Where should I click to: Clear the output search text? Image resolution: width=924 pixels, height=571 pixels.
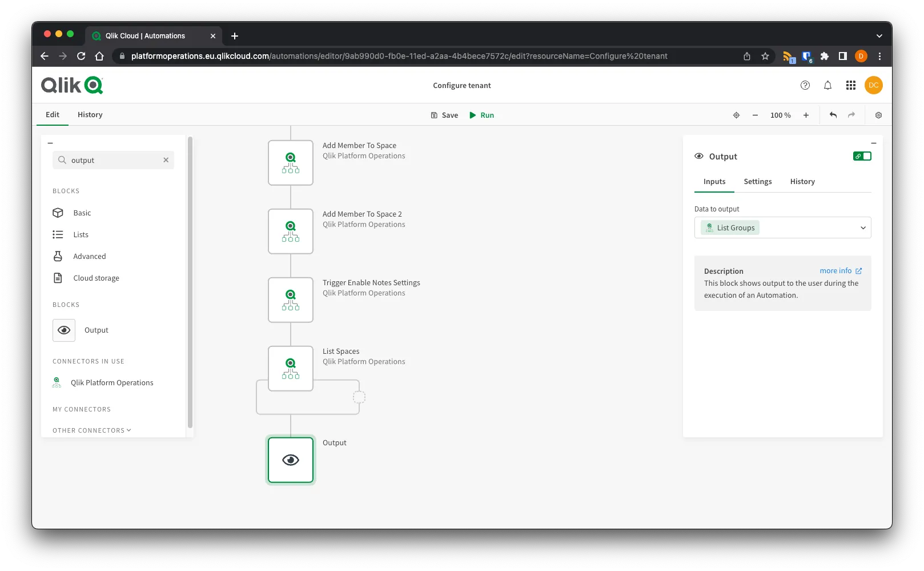[x=166, y=160]
